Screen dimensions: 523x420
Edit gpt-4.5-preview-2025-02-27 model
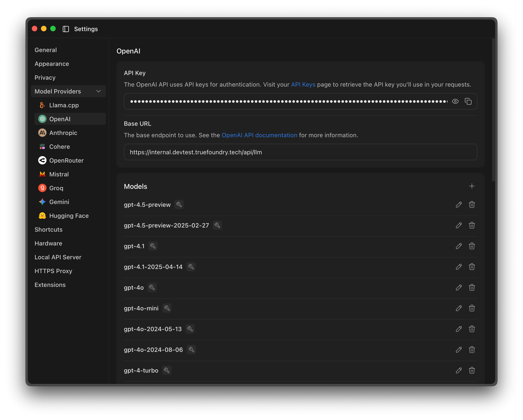coord(459,225)
